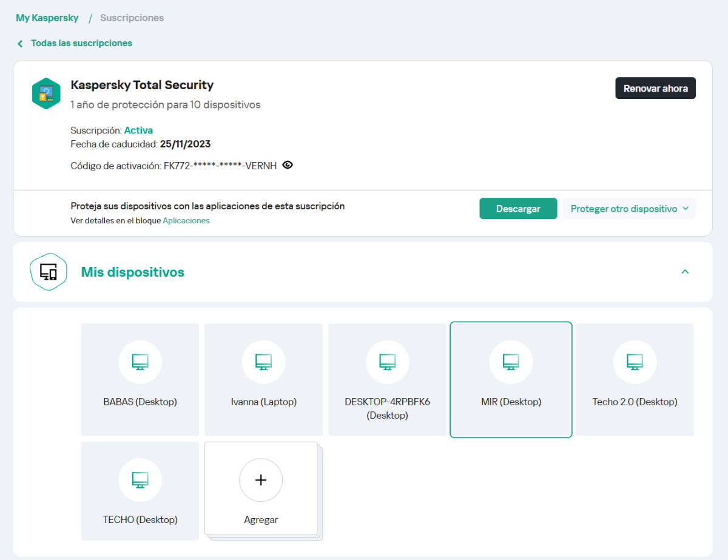Click the 1 año de protección text
Screen dimensions: 728x560
[166, 104]
